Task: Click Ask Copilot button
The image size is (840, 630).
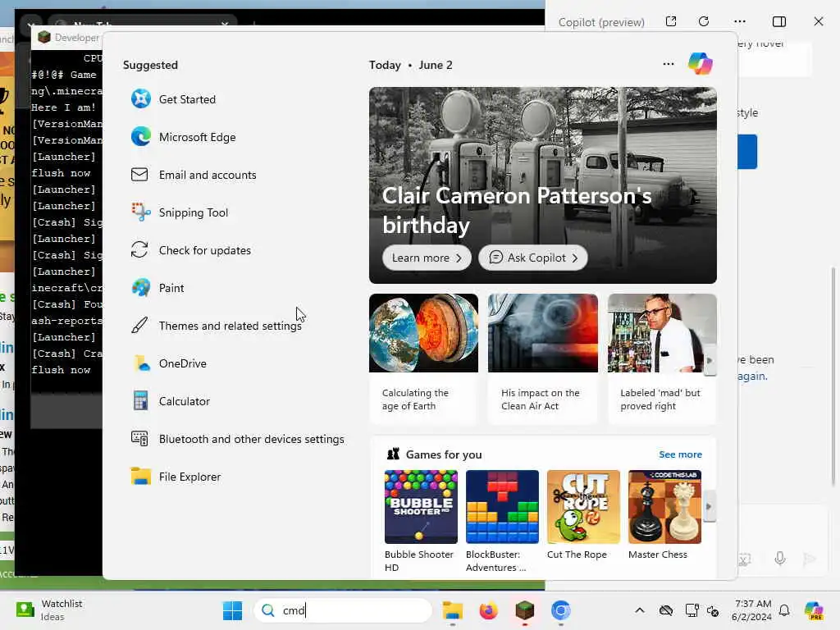Action: (532, 258)
